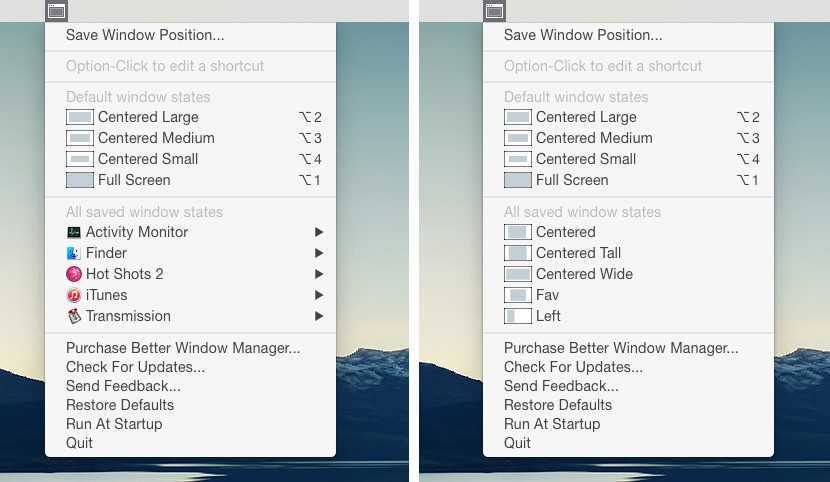Expand the Activity Monitor submenu arrow

pyautogui.click(x=319, y=232)
